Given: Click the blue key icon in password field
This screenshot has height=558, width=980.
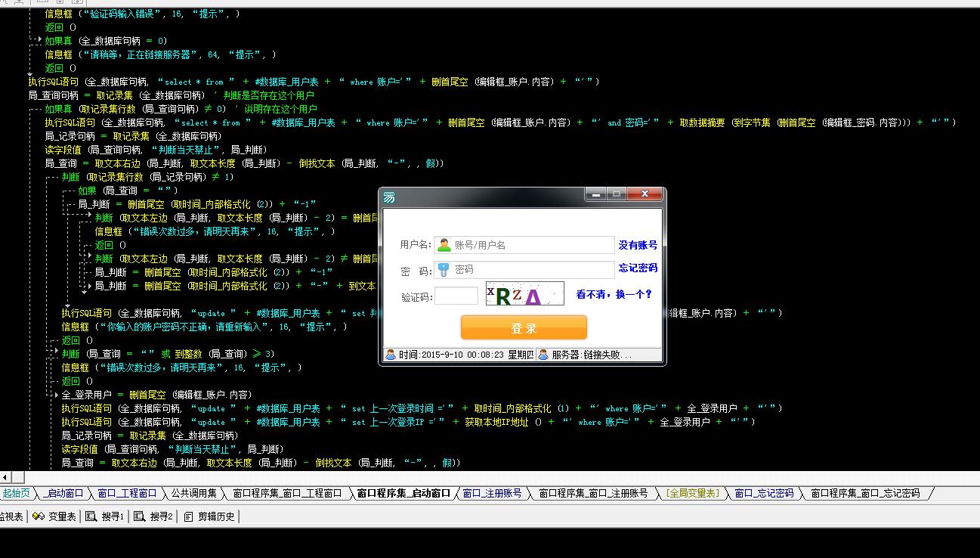Looking at the screenshot, I should coord(444,270).
